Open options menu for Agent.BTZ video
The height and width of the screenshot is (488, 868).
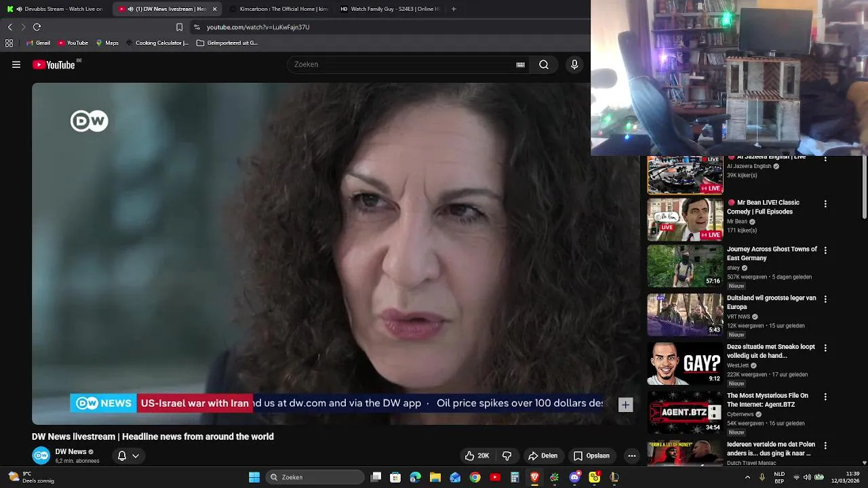[x=825, y=396]
